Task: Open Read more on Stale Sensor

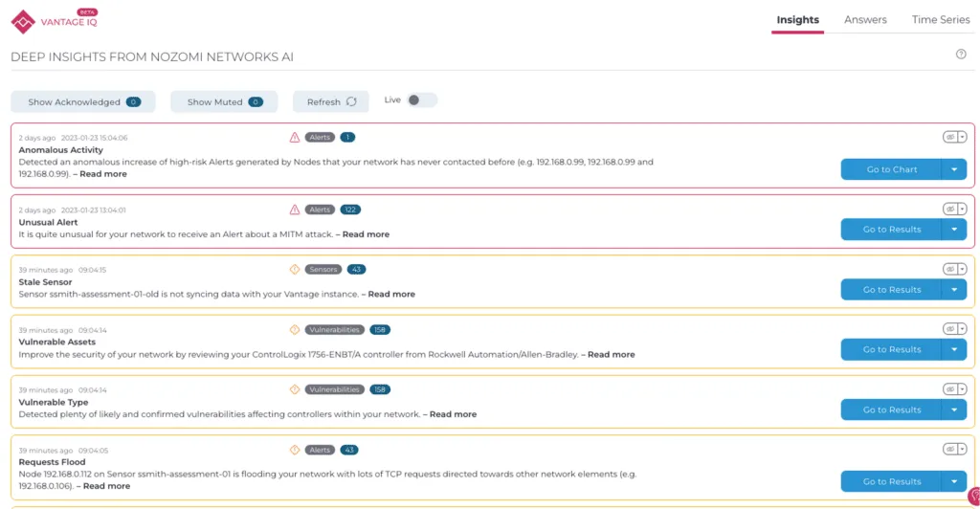Action: click(391, 294)
